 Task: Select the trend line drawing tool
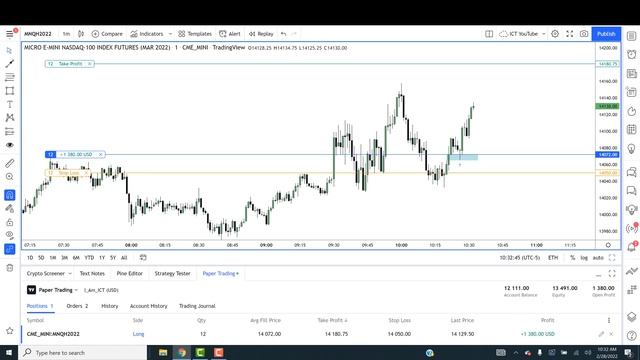click(9, 64)
